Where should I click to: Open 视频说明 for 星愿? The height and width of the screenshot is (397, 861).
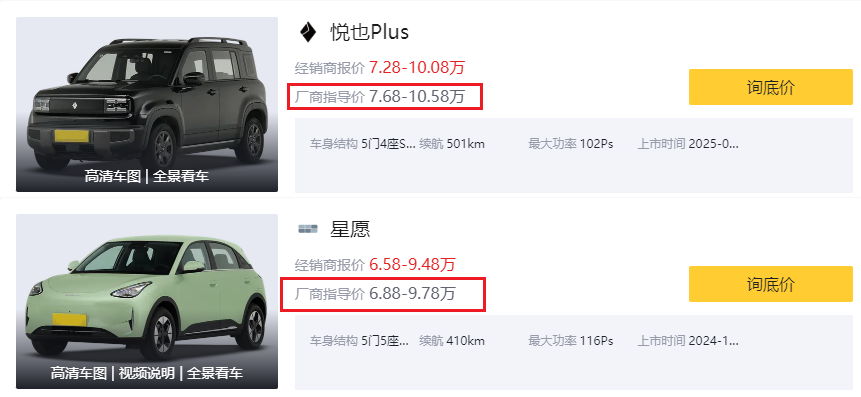click(x=147, y=373)
